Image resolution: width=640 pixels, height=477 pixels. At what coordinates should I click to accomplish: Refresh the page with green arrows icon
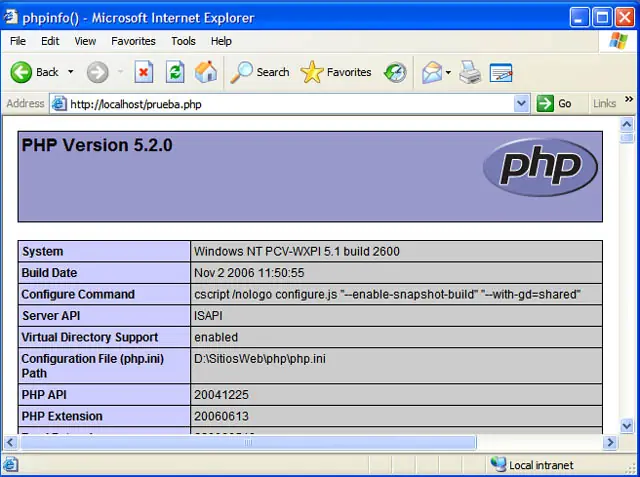[175, 72]
